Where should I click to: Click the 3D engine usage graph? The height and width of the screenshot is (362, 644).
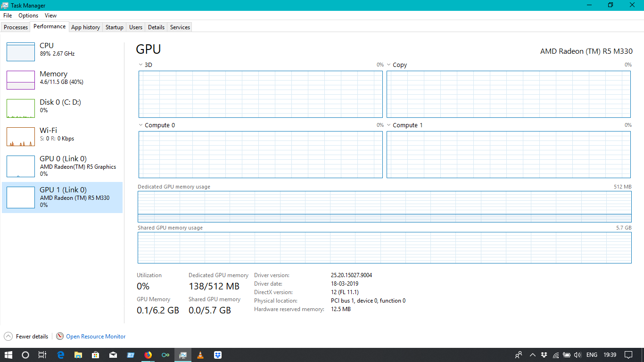pos(261,94)
